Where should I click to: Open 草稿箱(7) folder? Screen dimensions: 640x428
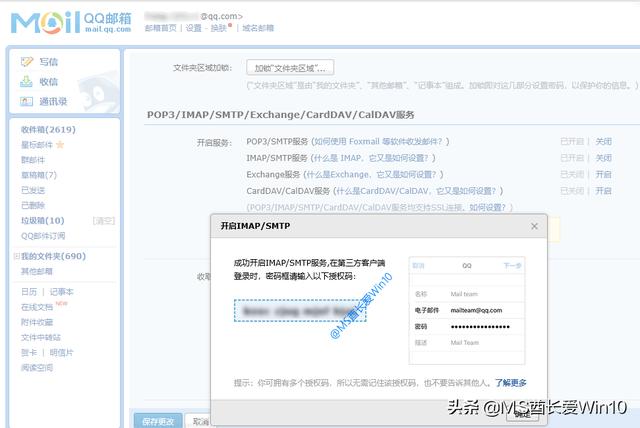(39, 175)
